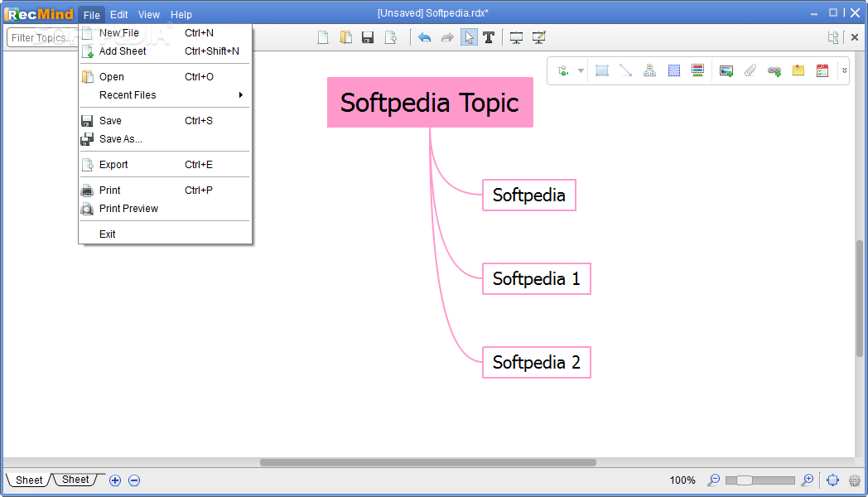Select the Softpedia 2 subtopic node

click(x=537, y=362)
